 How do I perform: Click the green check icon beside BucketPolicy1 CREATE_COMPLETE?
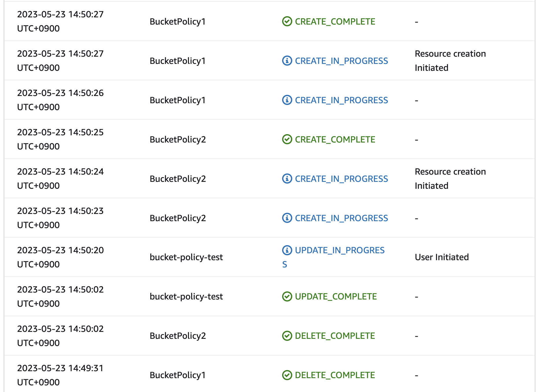tap(286, 21)
